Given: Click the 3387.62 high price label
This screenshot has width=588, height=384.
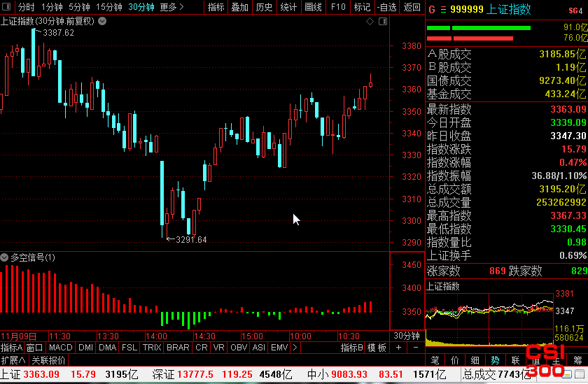Looking at the screenshot, I should point(58,33).
